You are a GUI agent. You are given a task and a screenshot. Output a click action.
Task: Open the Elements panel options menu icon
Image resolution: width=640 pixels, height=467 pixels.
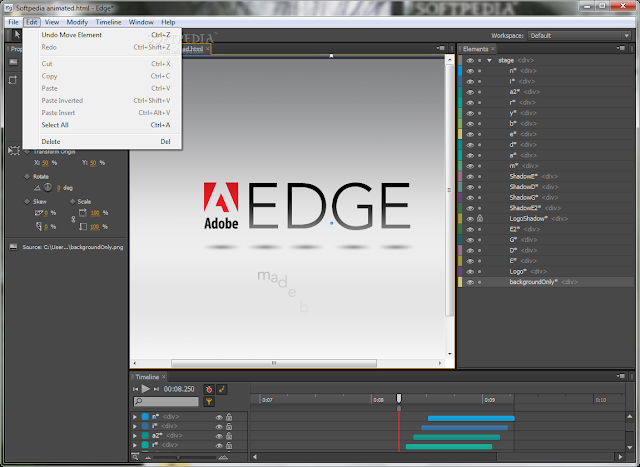(620, 48)
